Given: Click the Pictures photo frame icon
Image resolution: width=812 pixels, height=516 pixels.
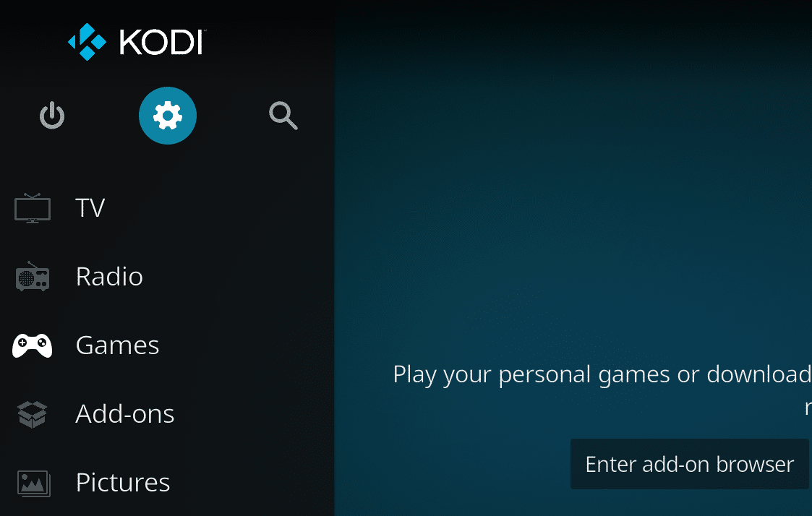Looking at the screenshot, I should pos(34,483).
